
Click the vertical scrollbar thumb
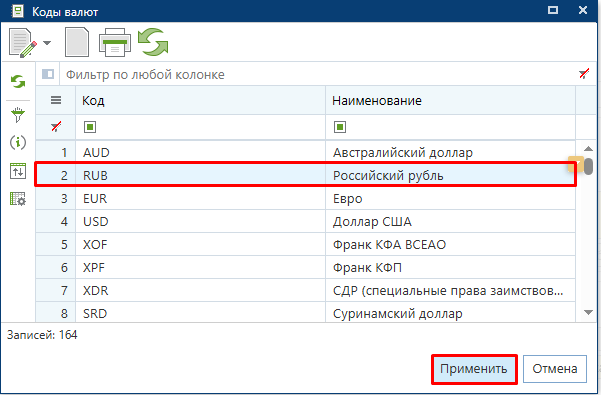point(588,166)
